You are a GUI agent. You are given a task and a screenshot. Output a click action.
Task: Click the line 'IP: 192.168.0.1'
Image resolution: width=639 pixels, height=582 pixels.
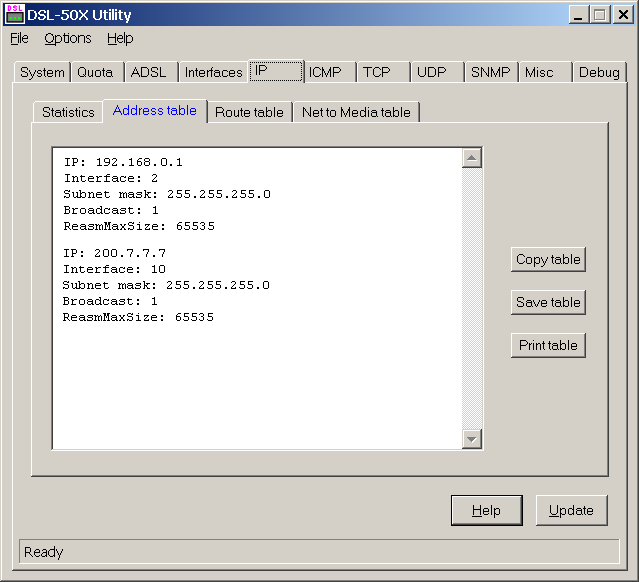pyautogui.click(x=123, y=162)
